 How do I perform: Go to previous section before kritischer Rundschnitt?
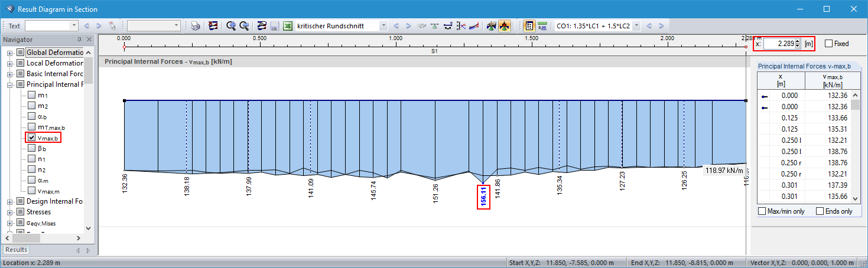click(395, 26)
